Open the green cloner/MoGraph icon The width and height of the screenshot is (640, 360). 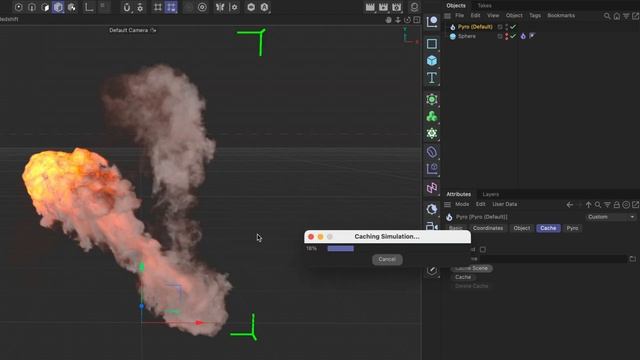[x=432, y=116]
